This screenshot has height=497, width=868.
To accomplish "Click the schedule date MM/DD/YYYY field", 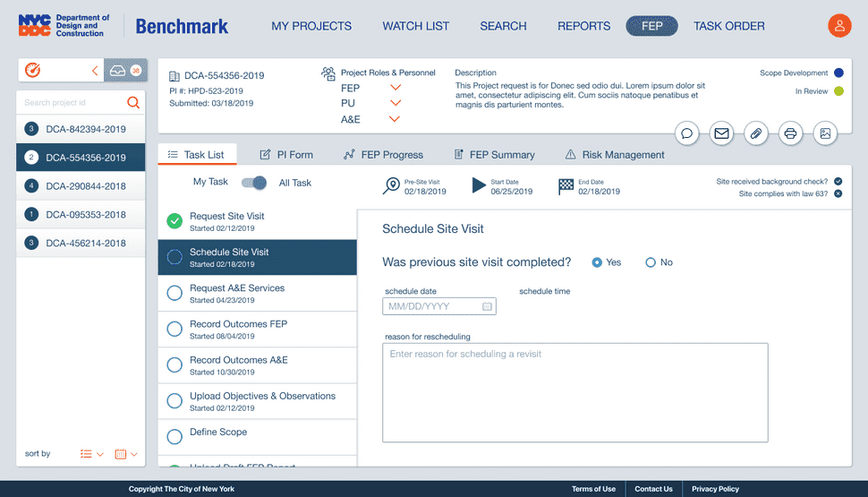I will [439, 306].
